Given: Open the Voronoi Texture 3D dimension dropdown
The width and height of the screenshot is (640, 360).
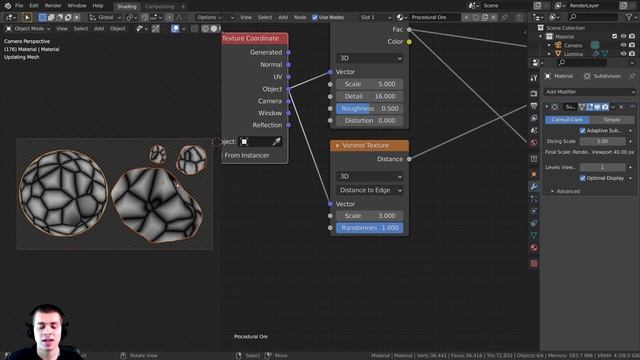Looking at the screenshot, I should tap(369, 176).
